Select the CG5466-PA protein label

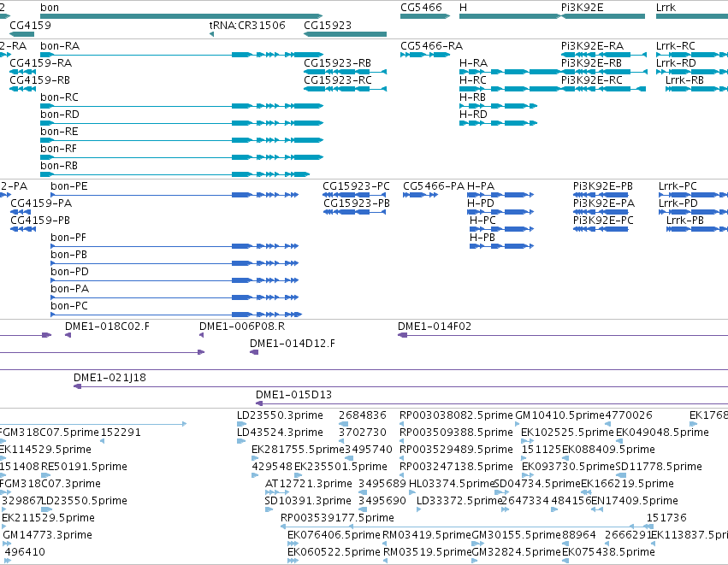(x=434, y=186)
